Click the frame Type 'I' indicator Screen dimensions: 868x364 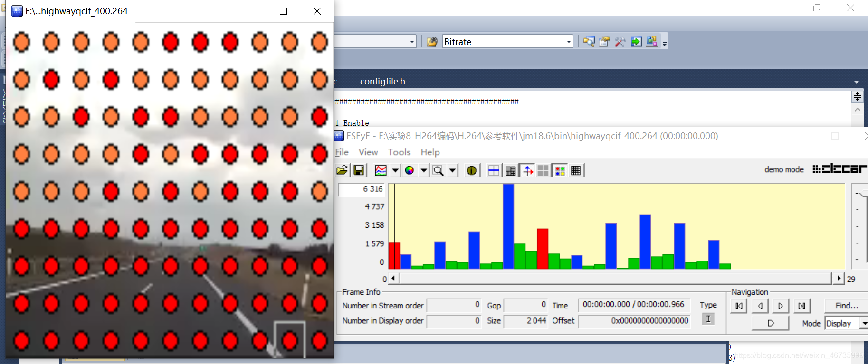click(x=708, y=319)
